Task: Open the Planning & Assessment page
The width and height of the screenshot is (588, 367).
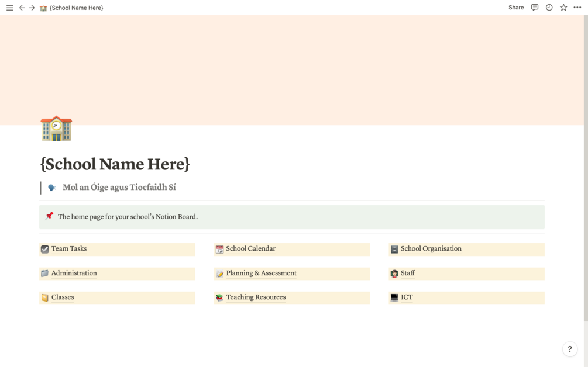Action: pyautogui.click(x=262, y=273)
